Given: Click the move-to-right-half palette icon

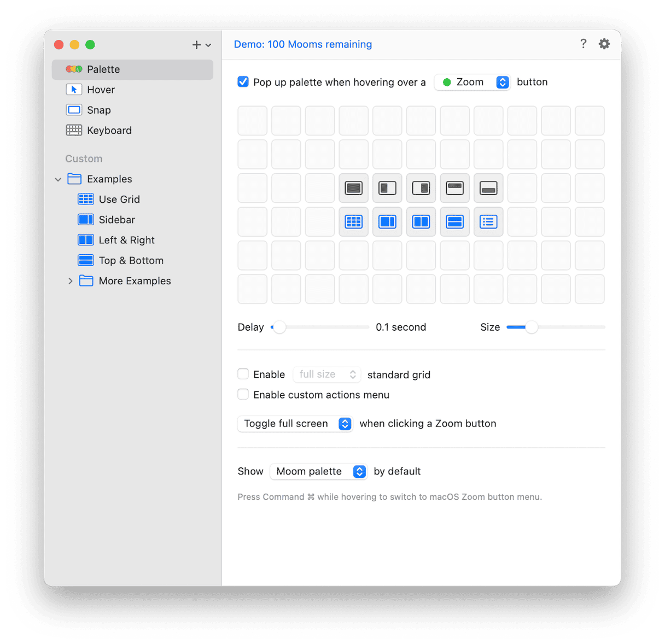Looking at the screenshot, I should 421,188.
